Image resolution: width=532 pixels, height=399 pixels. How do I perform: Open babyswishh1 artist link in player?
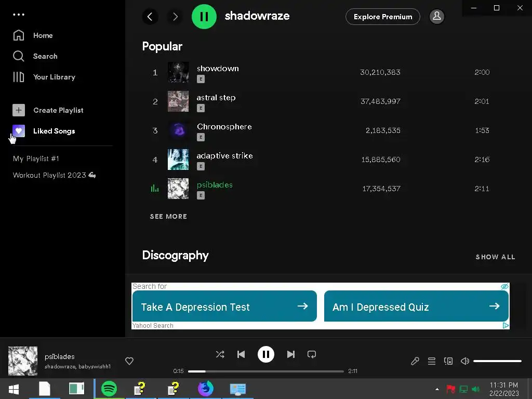(x=95, y=366)
